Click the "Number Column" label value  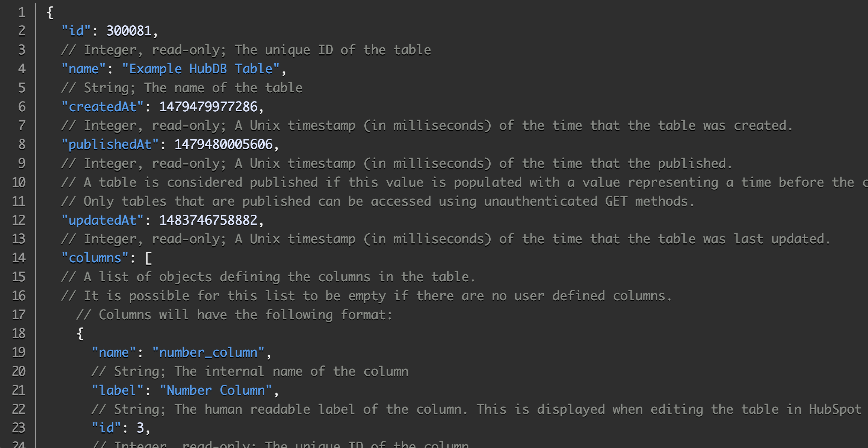coord(216,390)
